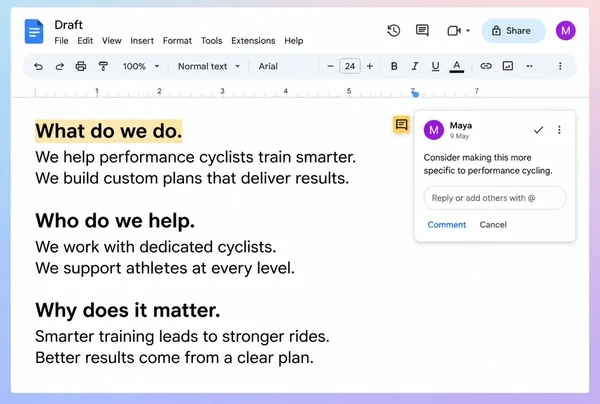Select the paint format tool
Screen dimensions: 600x404
tap(103, 66)
